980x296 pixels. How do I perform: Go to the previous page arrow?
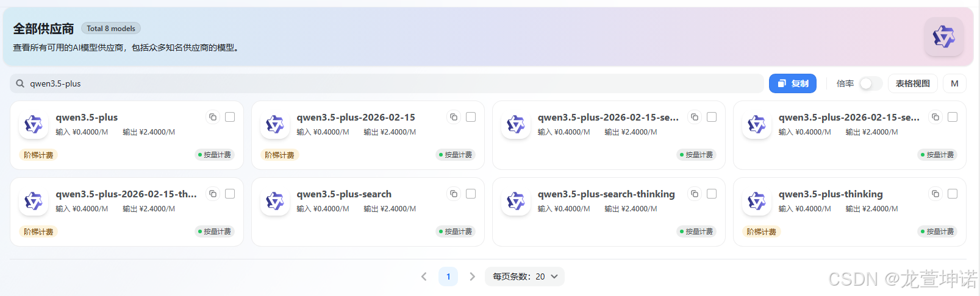click(424, 277)
